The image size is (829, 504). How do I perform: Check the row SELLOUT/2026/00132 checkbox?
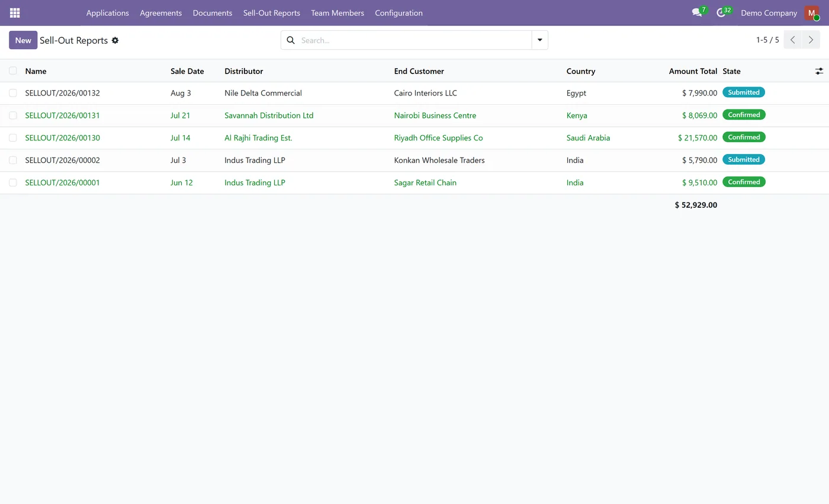pos(13,93)
